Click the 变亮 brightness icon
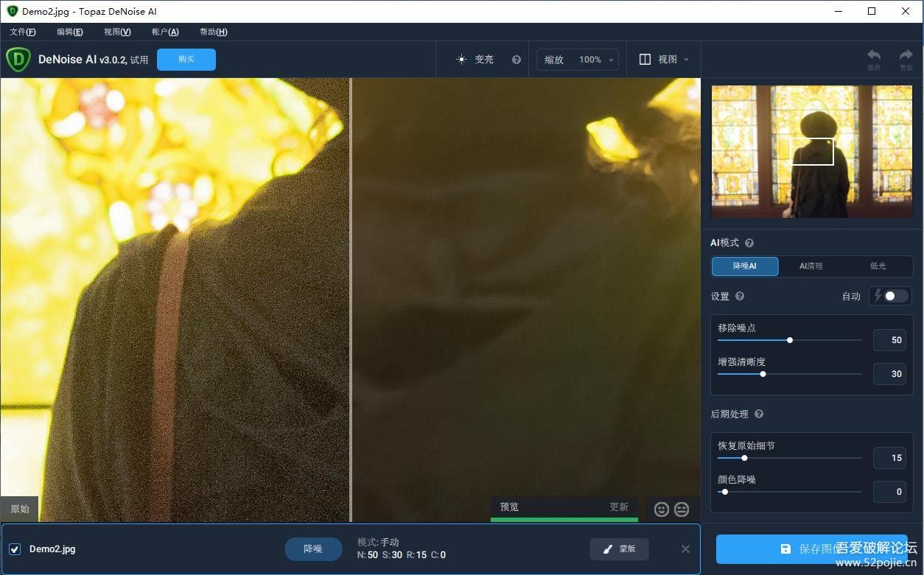 point(461,60)
